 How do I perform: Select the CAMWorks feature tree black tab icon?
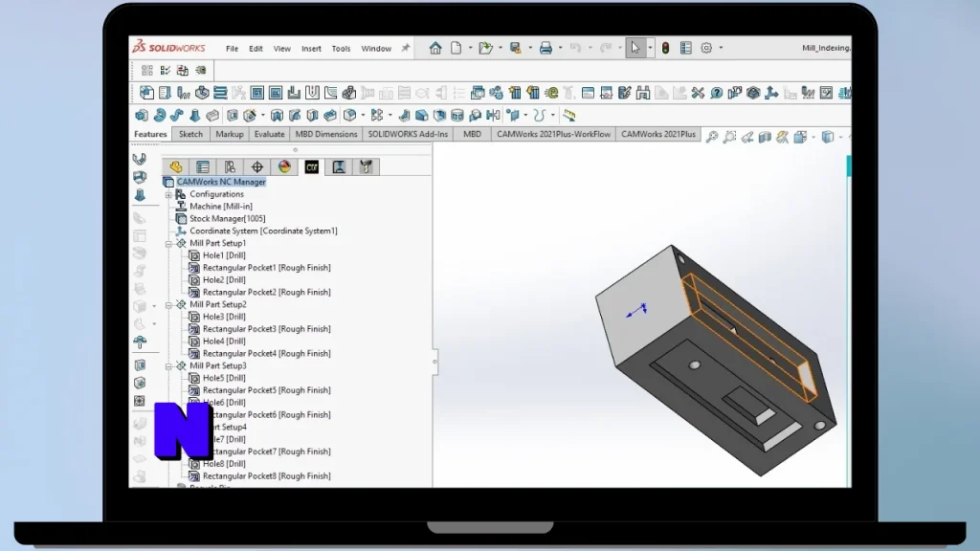(x=311, y=166)
